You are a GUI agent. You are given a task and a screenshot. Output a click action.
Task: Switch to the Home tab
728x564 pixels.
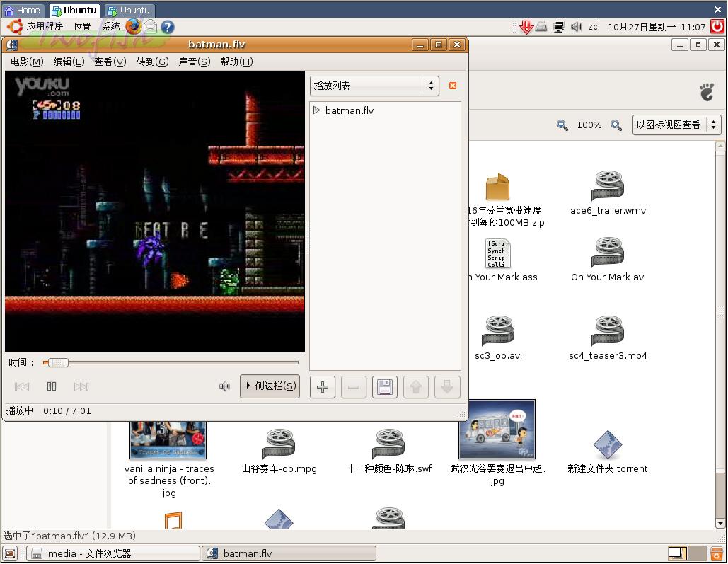tap(23, 10)
